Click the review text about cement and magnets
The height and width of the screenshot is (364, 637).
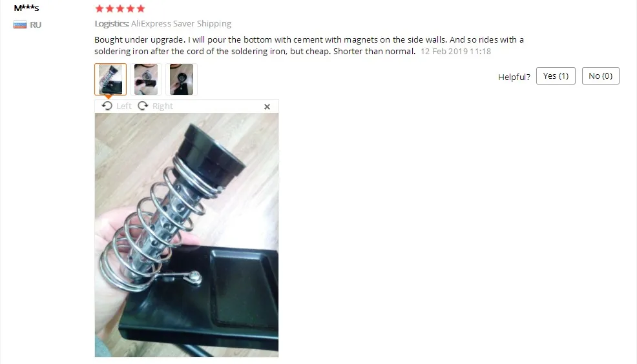[309, 45]
